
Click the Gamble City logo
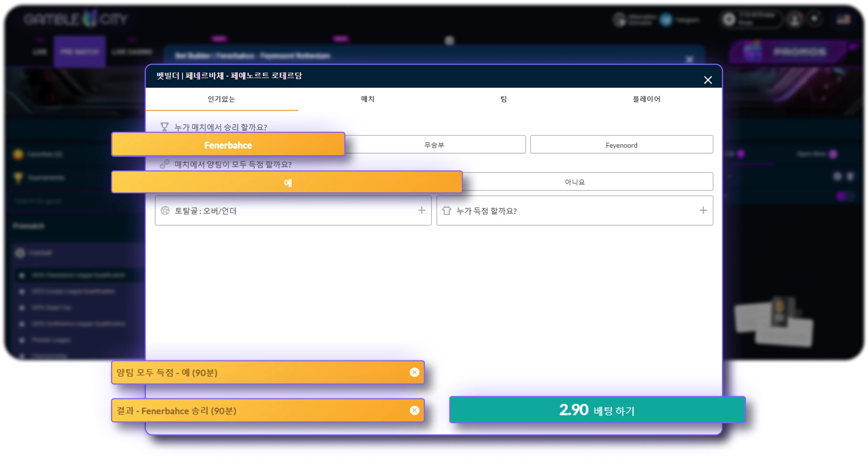pos(75,19)
